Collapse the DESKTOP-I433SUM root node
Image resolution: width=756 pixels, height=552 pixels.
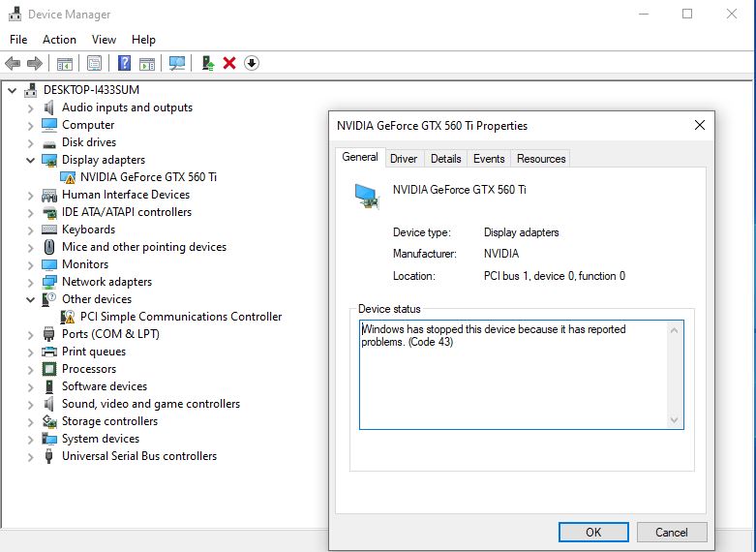pos(12,90)
